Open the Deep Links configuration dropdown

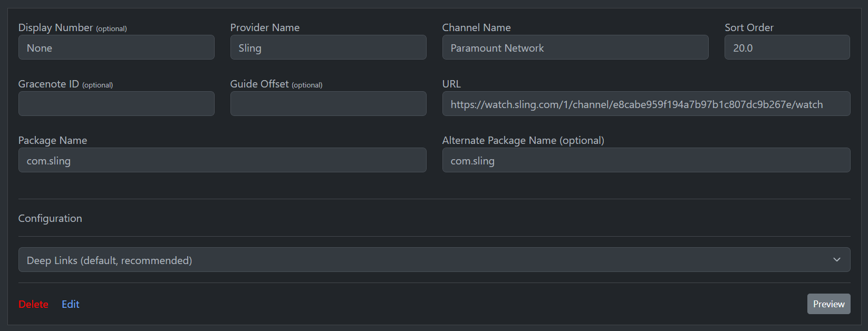[433, 260]
